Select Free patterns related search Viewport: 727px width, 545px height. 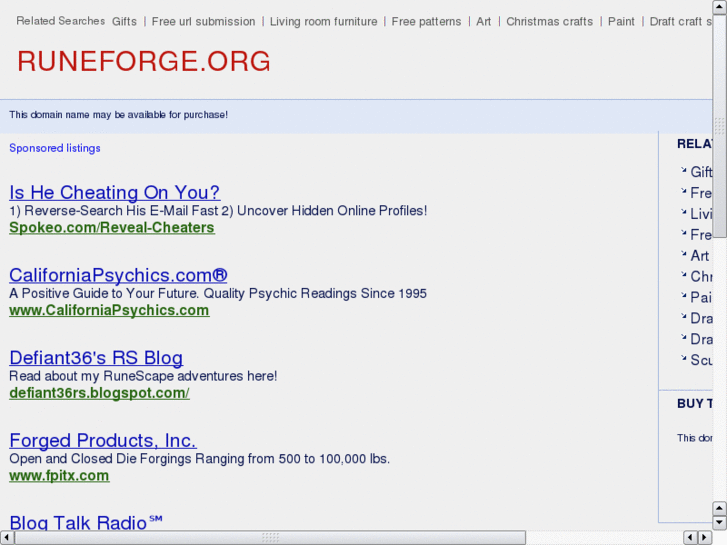click(x=427, y=22)
